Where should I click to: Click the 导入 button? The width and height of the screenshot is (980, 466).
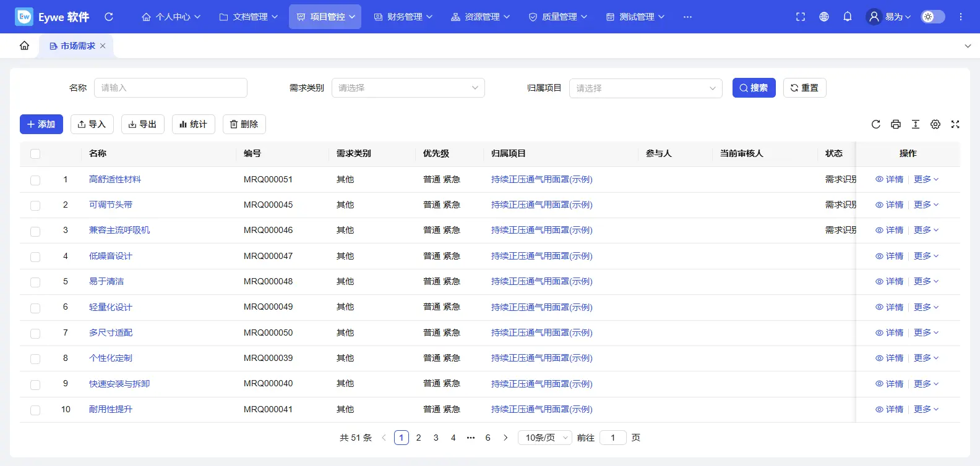(92, 124)
